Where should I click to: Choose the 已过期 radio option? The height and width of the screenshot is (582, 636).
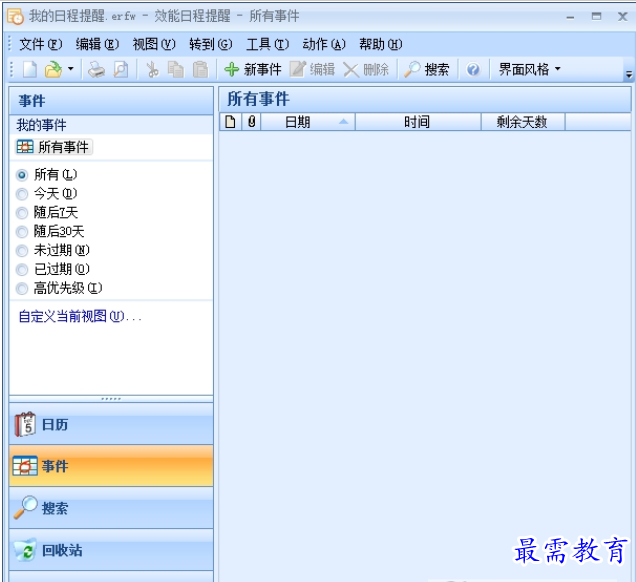click(x=22, y=269)
